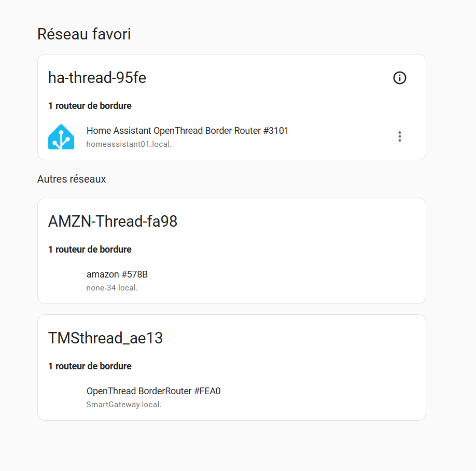
Task: Click the amazon #578B router entry
Action: [117, 274]
